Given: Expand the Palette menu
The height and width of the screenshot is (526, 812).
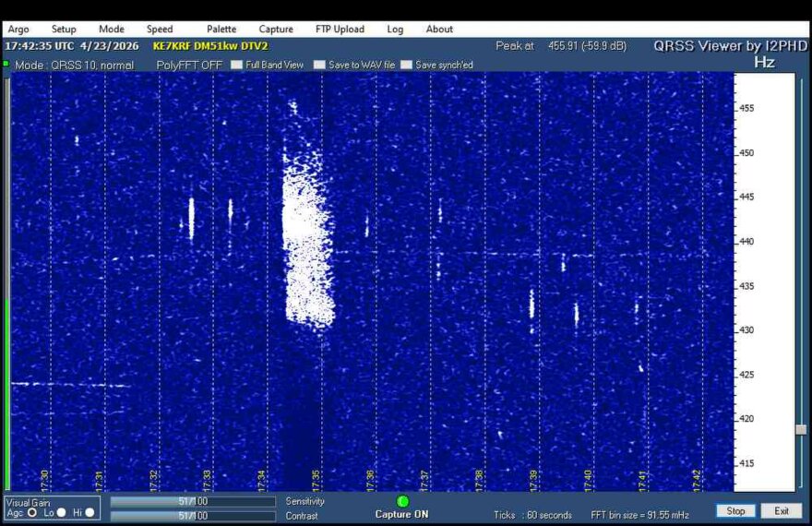Looking at the screenshot, I should click(221, 30).
